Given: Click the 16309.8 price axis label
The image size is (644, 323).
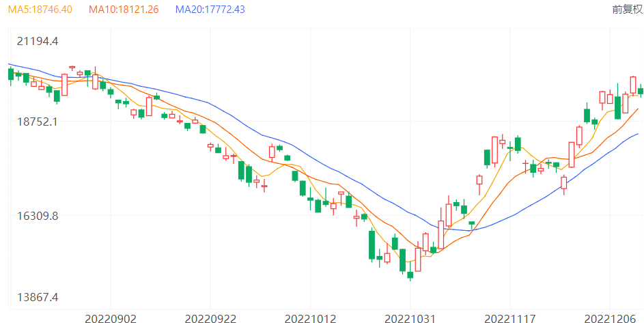Looking at the screenshot, I should point(38,216).
